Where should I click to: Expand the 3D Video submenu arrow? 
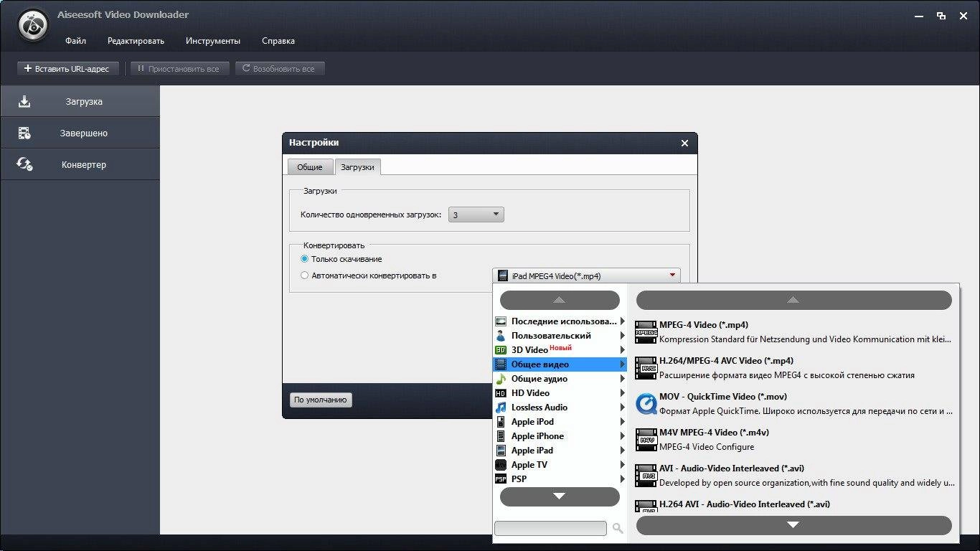(x=623, y=350)
